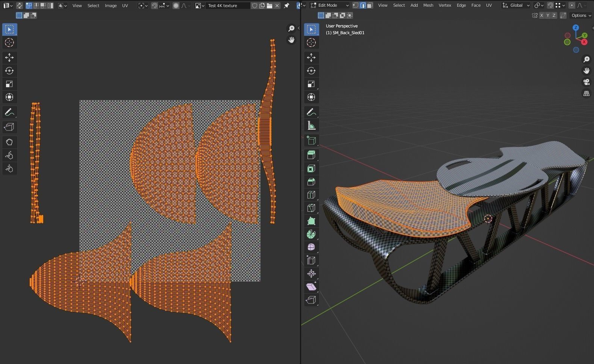Open the UV menu in UV editor
This screenshot has width=594, height=364.
tap(125, 6)
